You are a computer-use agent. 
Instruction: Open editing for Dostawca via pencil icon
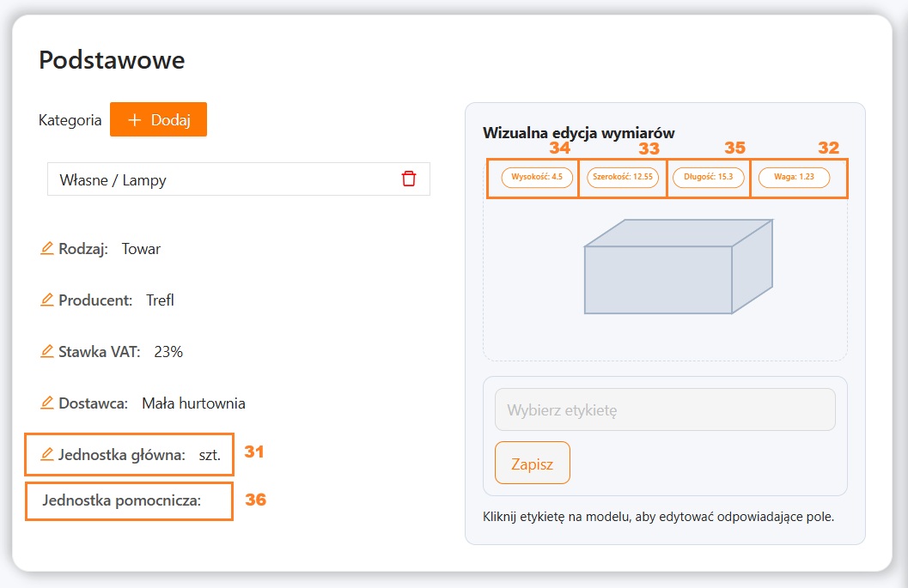47,403
